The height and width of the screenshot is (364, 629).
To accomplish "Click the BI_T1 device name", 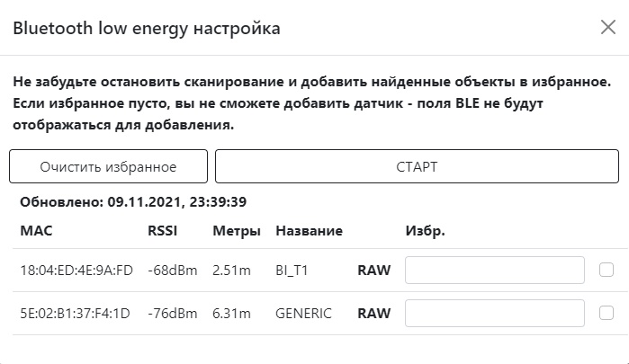I will (292, 270).
